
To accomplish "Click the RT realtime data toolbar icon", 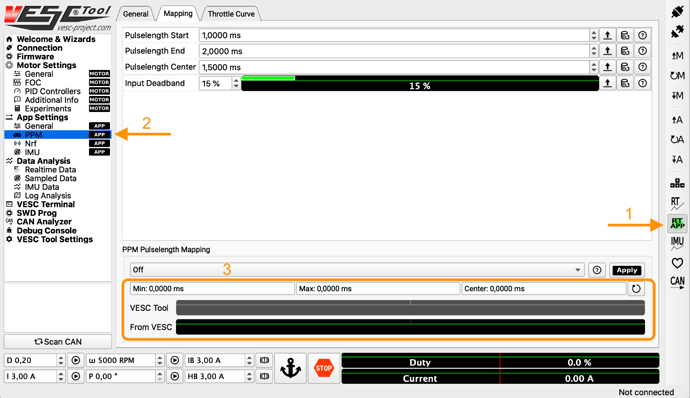I will click(677, 203).
